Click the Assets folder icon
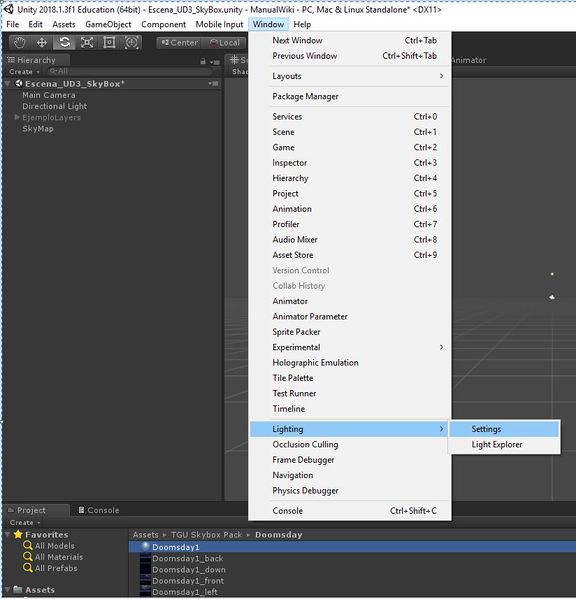Image resolution: width=576 pixels, height=599 pixels. (18, 589)
